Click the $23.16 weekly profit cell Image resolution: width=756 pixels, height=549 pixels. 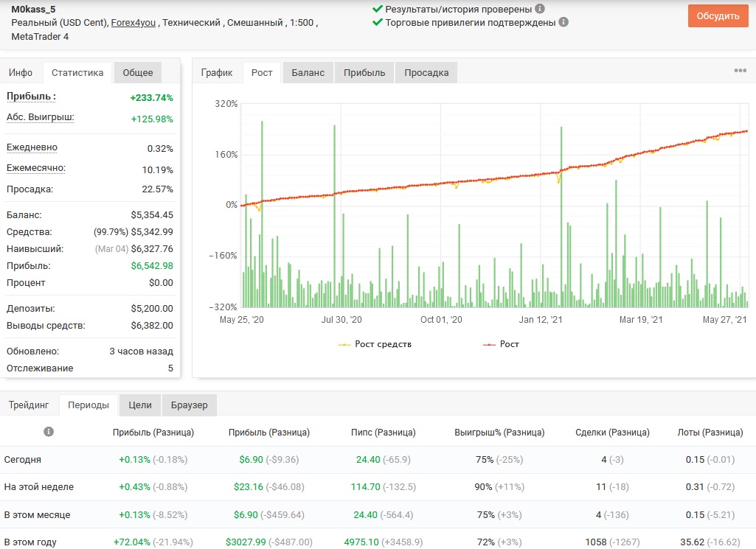pyautogui.click(x=249, y=487)
